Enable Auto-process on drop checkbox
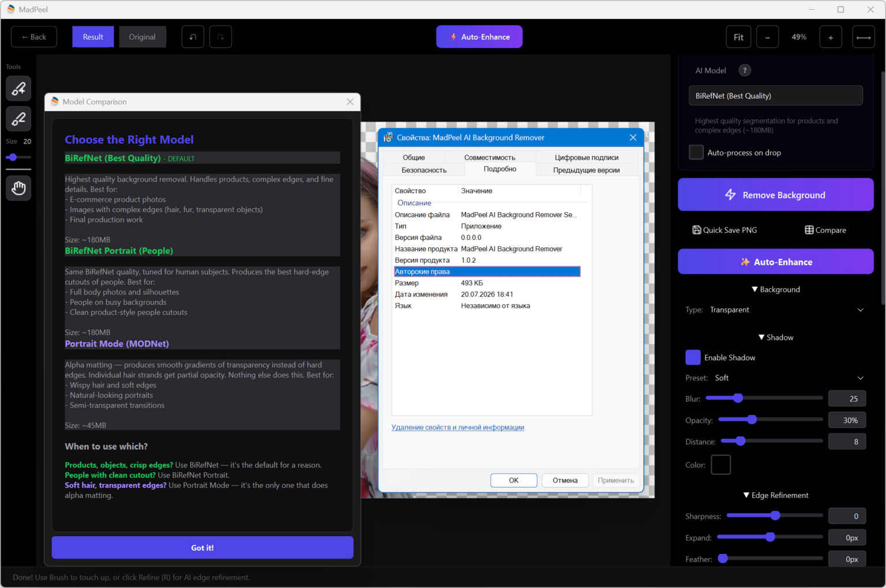Viewport: 886px width, 588px height. coord(696,152)
